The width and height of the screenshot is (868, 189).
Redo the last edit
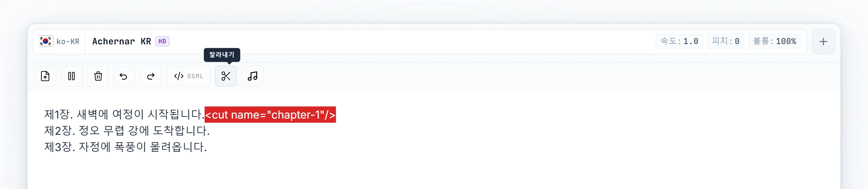coord(151,76)
